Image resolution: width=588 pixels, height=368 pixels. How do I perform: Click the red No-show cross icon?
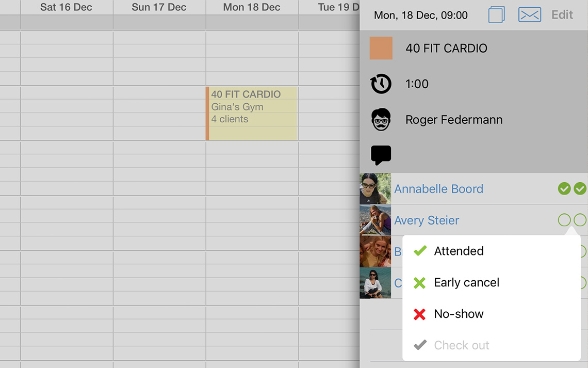pyautogui.click(x=420, y=314)
